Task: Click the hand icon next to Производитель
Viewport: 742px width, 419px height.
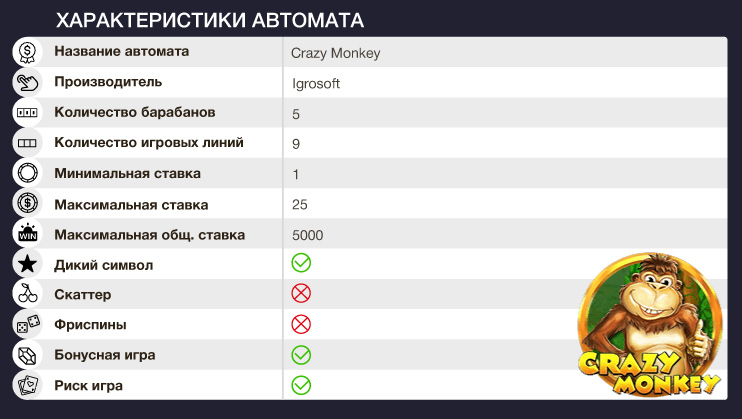Action: 27,82
